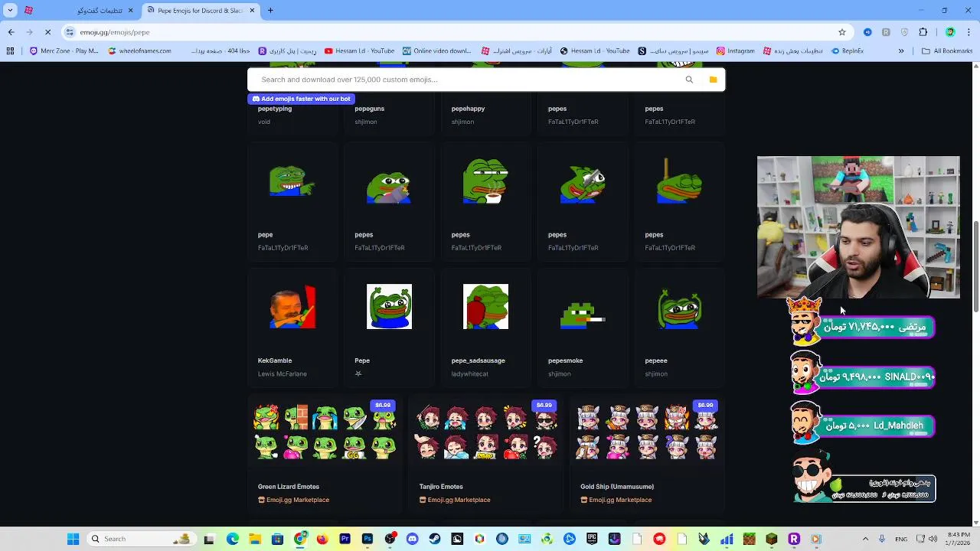
Task: Open a new browser tab
Action: click(270, 11)
